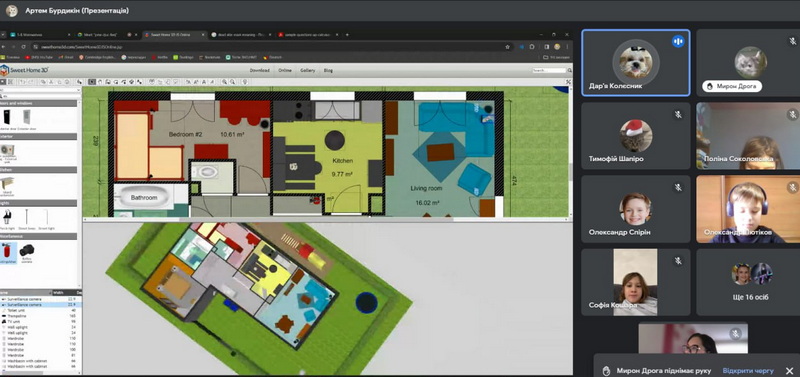
Task: Pick the interior door catalog icon
Action: click(7, 118)
